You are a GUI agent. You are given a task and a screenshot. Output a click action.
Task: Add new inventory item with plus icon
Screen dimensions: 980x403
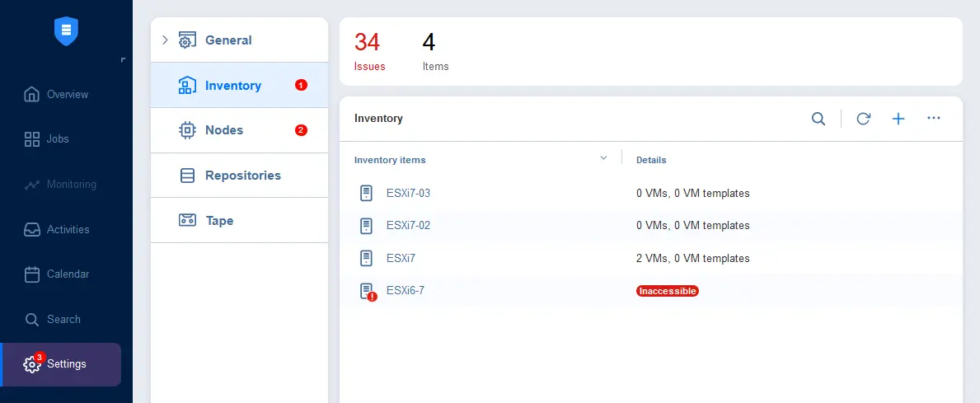(898, 119)
